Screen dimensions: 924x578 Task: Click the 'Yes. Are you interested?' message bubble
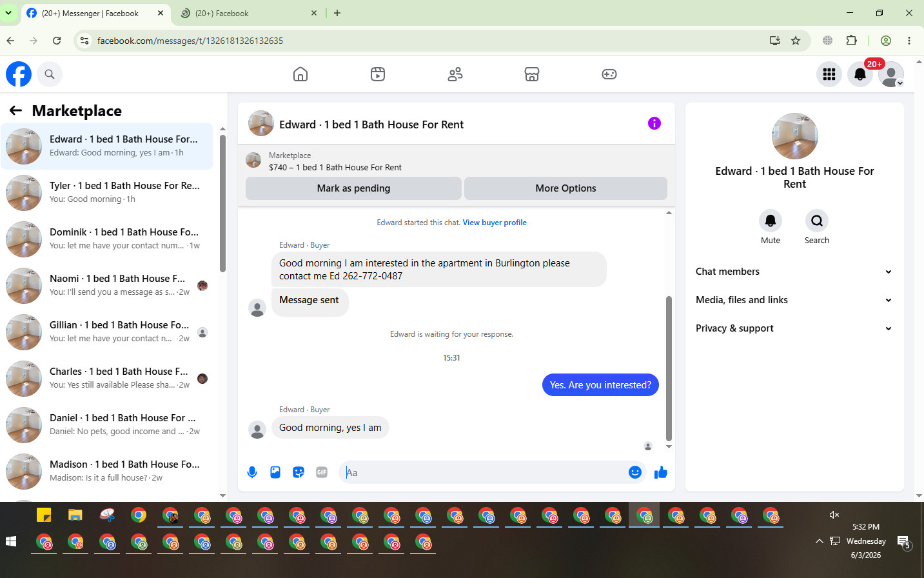(x=600, y=385)
